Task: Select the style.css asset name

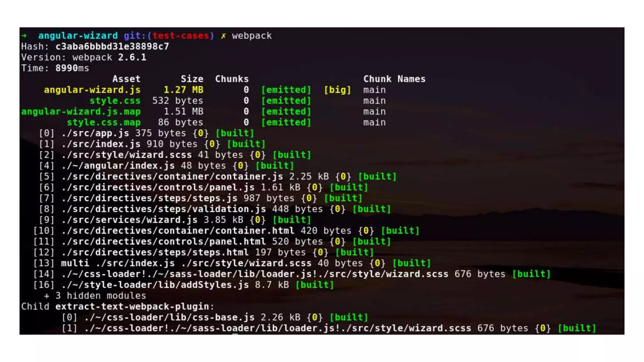Action: pos(115,101)
